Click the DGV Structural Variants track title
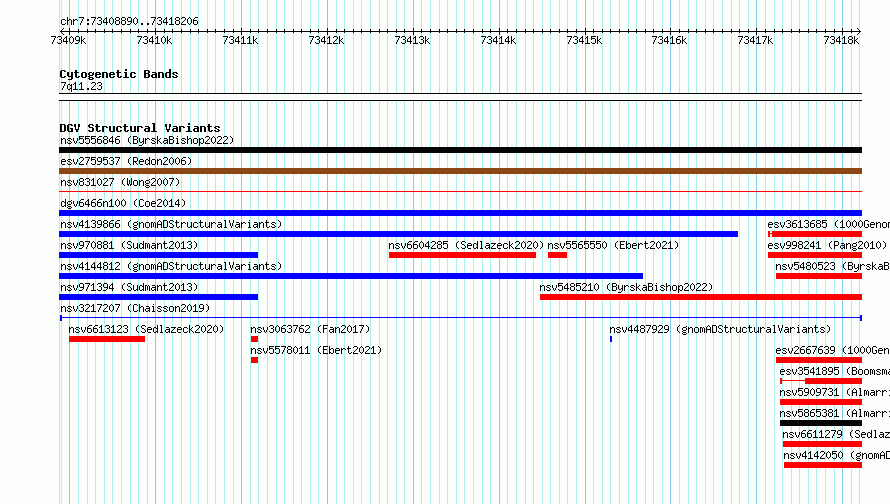The height and width of the screenshot is (504, 890). point(140,128)
